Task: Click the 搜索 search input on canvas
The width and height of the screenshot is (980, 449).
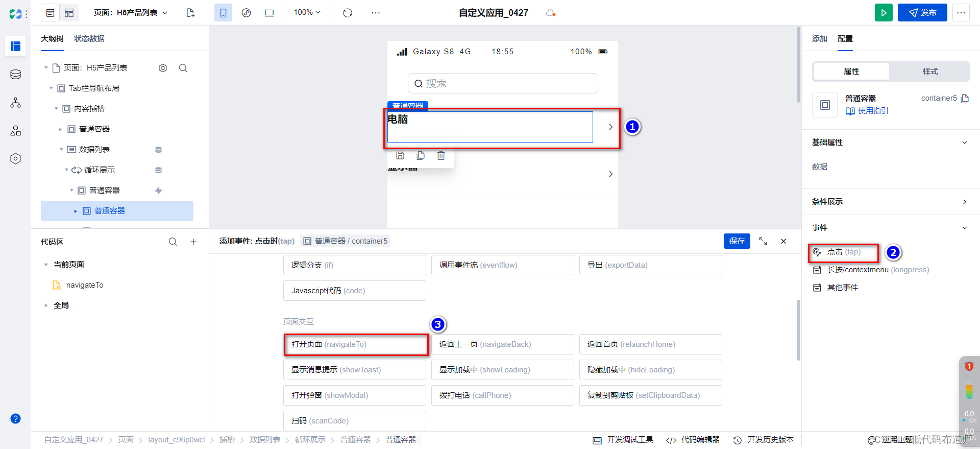Action: [503, 83]
